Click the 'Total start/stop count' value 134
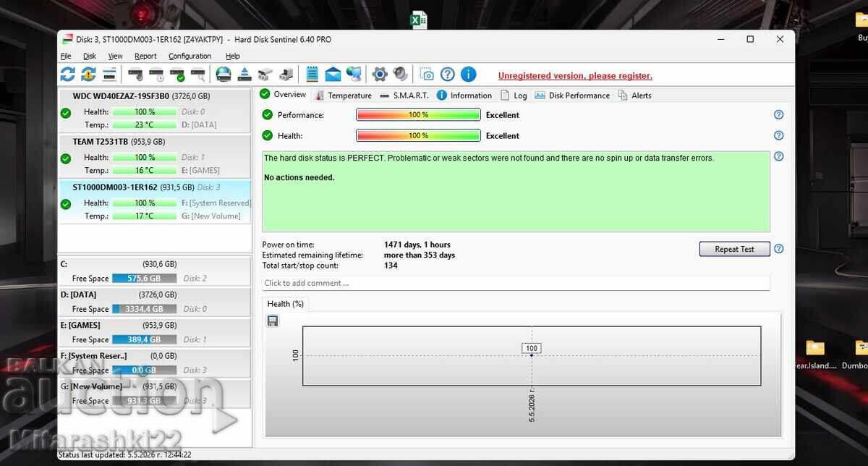 coord(391,265)
